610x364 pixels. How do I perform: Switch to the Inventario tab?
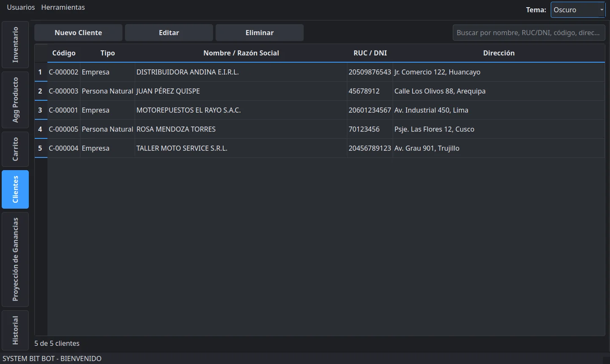point(15,45)
